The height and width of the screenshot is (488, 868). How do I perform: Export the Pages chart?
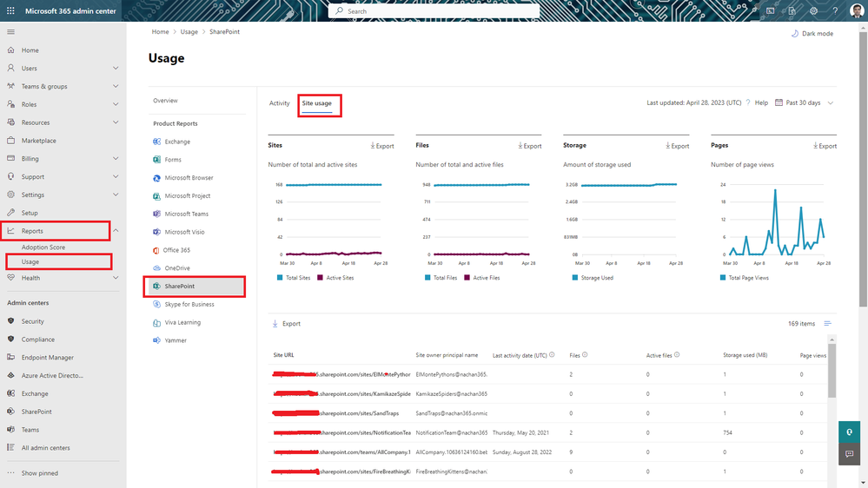825,146
